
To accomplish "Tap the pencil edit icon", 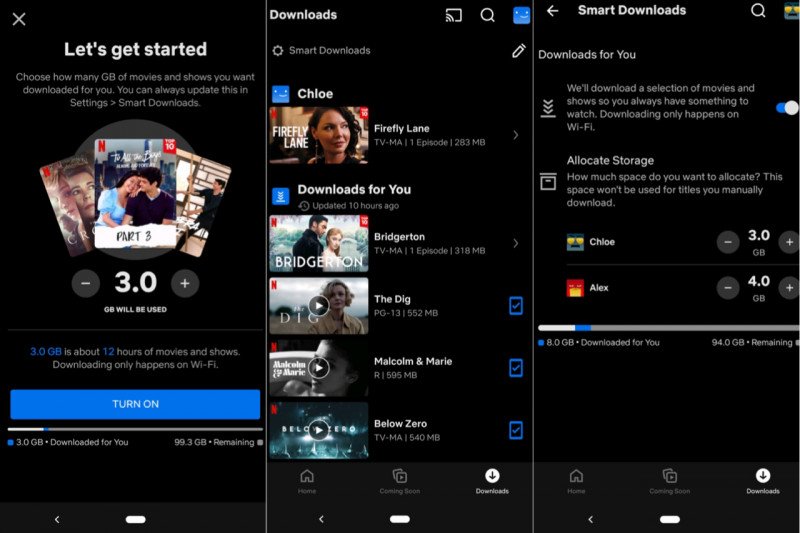I will [518, 50].
